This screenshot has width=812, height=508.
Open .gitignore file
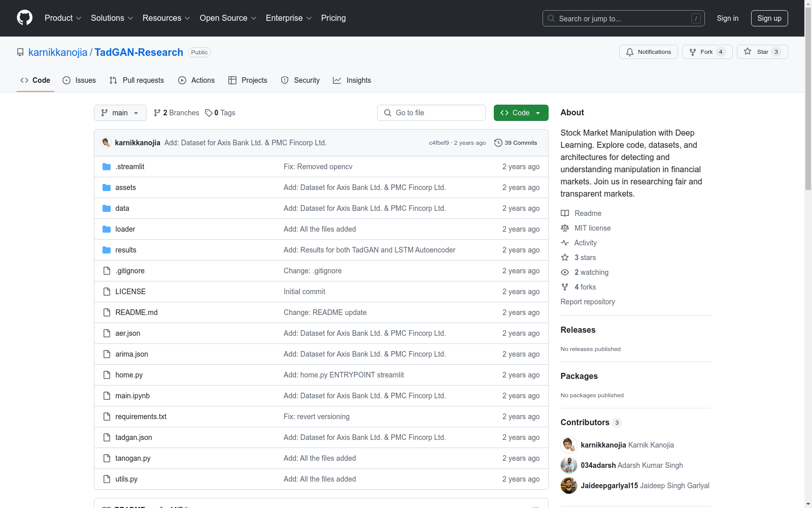click(x=130, y=271)
